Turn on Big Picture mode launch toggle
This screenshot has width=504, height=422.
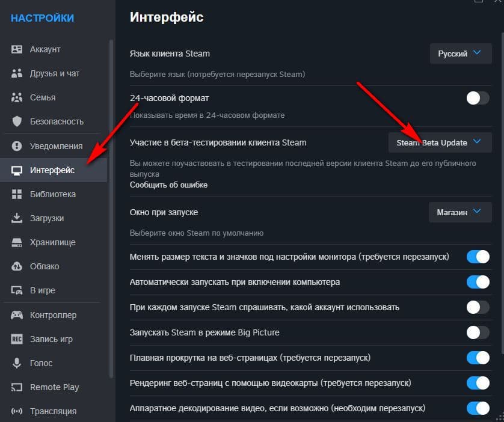[478, 332]
